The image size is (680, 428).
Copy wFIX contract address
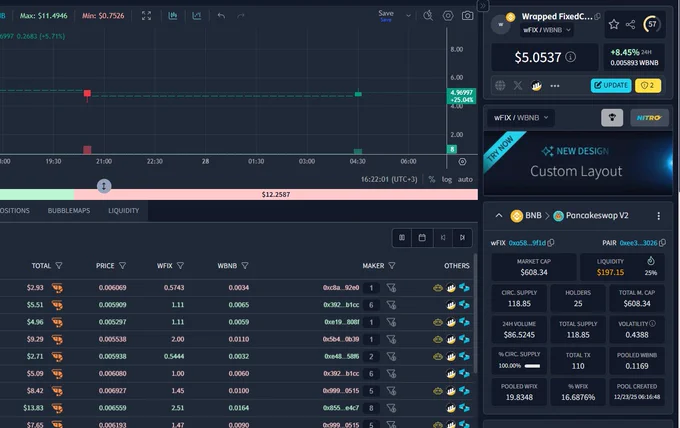[551, 243]
